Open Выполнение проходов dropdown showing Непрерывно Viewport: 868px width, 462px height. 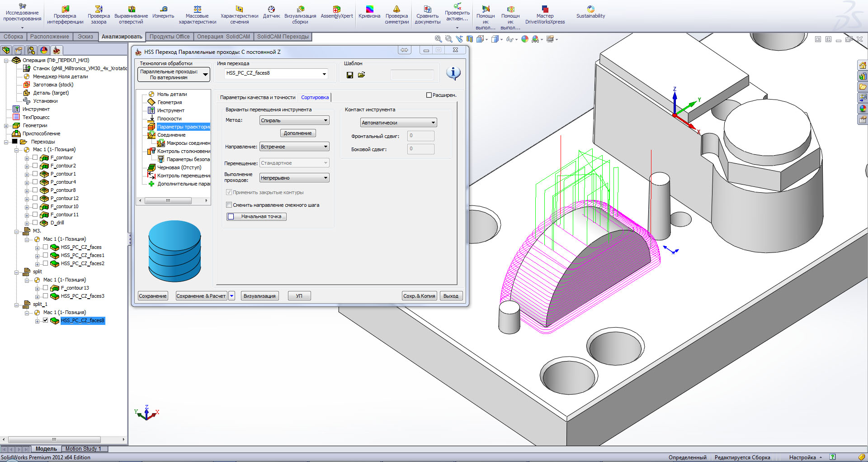(x=294, y=178)
